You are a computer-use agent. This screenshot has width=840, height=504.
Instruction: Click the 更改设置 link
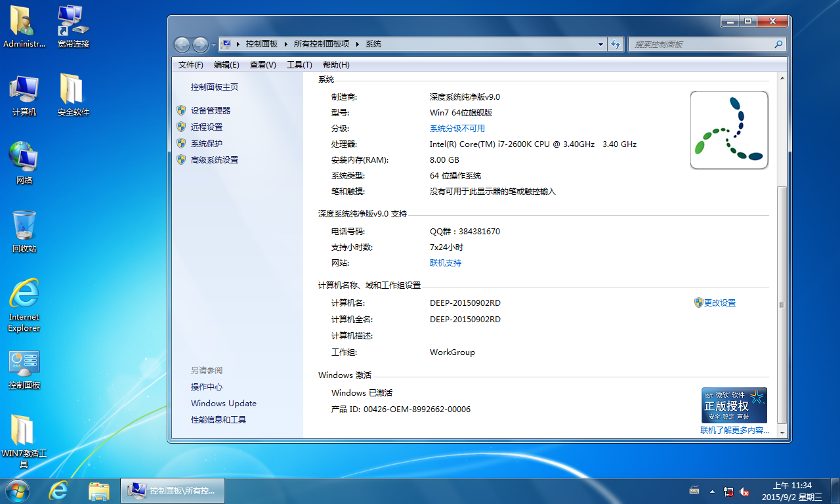click(x=720, y=303)
